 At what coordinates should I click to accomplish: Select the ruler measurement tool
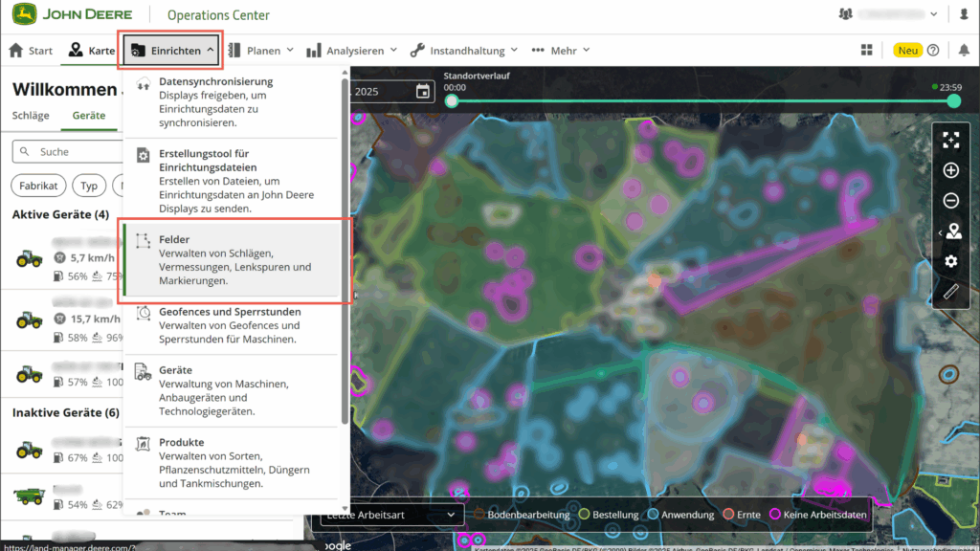[x=950, y=292]
